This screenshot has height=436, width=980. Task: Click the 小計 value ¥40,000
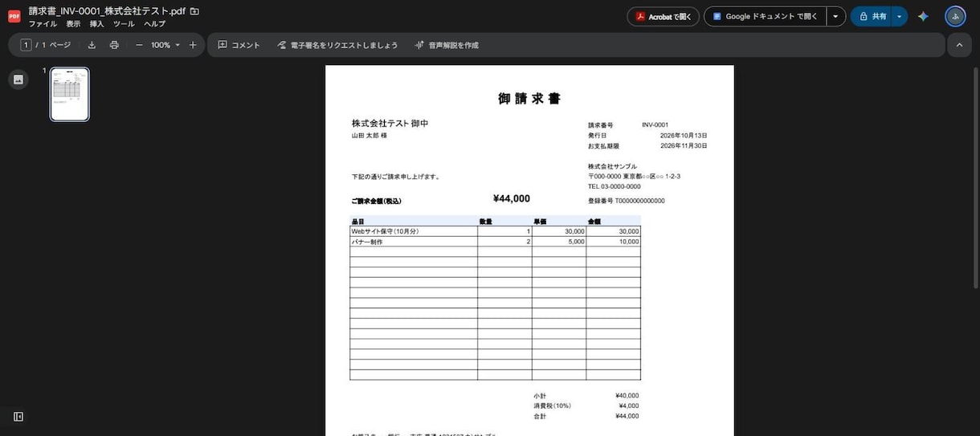click(627, 395)
